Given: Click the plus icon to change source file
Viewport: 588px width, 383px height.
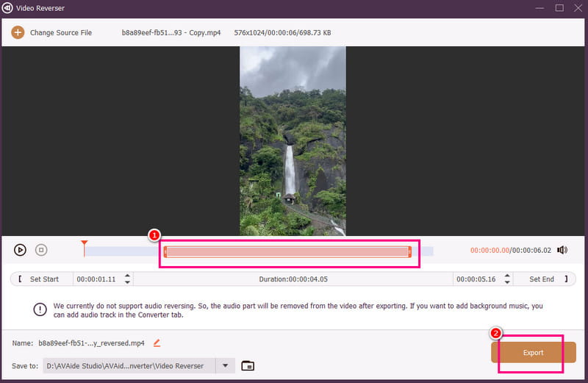Looking at the screenshot, I should tap(18, 32).
